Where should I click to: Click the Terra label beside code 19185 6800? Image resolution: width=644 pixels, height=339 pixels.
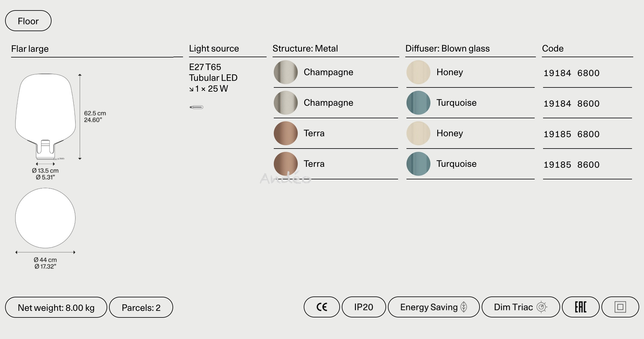314,133
